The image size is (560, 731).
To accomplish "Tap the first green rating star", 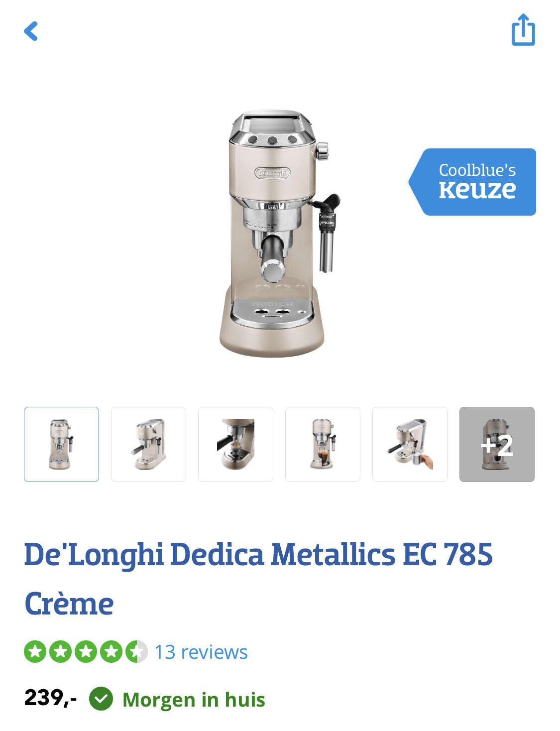I will 35,651.
